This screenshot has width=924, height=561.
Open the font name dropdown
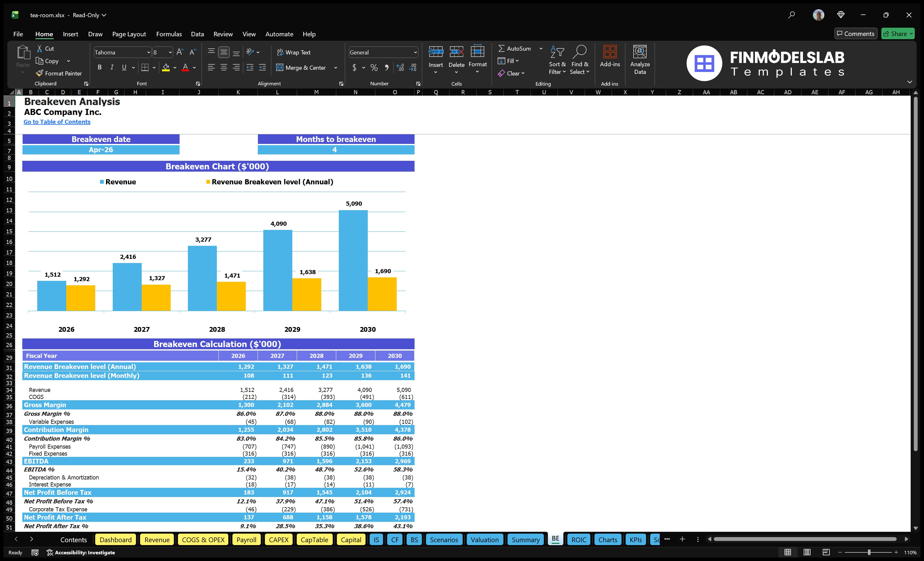coord(149,52)
